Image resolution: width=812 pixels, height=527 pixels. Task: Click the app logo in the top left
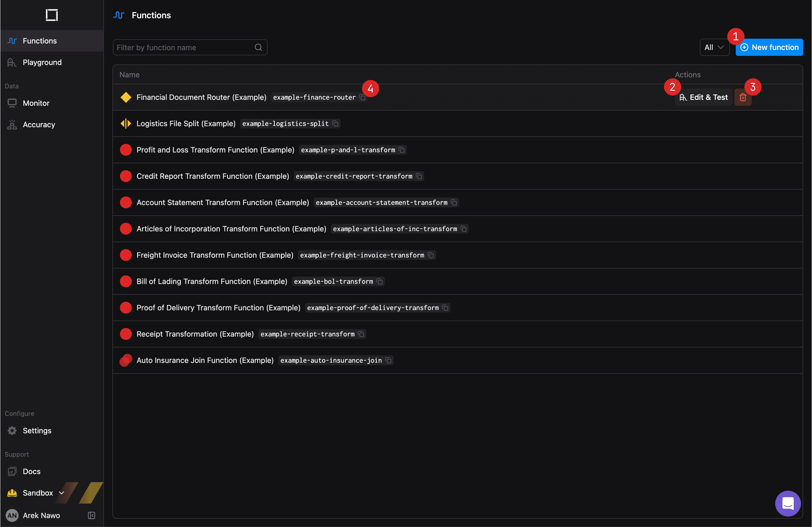52,15
